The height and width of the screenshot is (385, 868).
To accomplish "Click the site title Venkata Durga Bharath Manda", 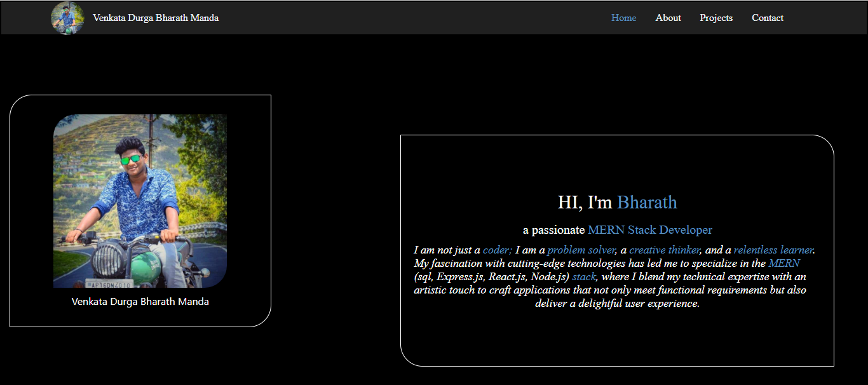I will [156, 18].
